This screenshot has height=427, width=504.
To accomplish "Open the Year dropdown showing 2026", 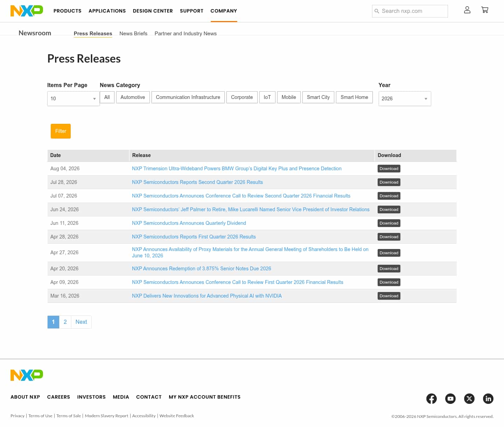I will point(405,99).
